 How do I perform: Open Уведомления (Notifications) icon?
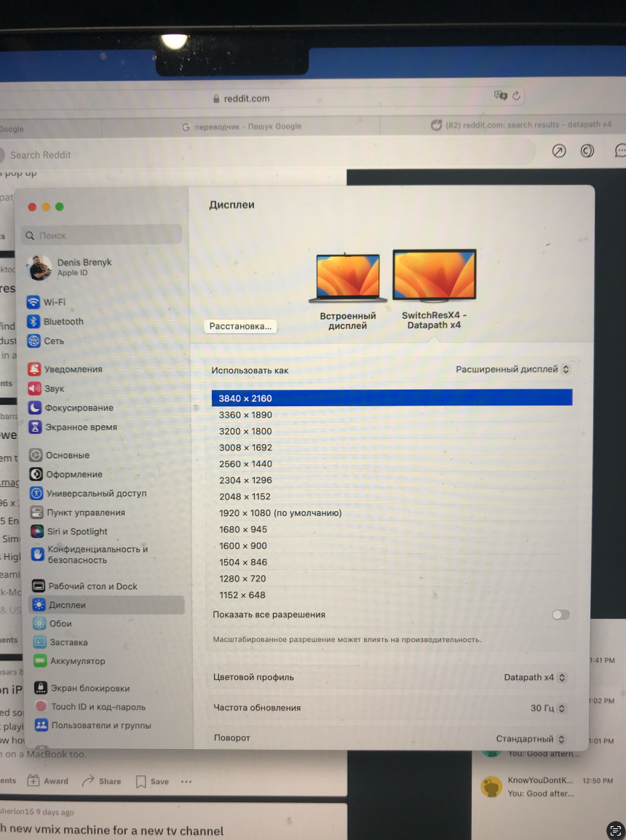click(x=34, y=369)
